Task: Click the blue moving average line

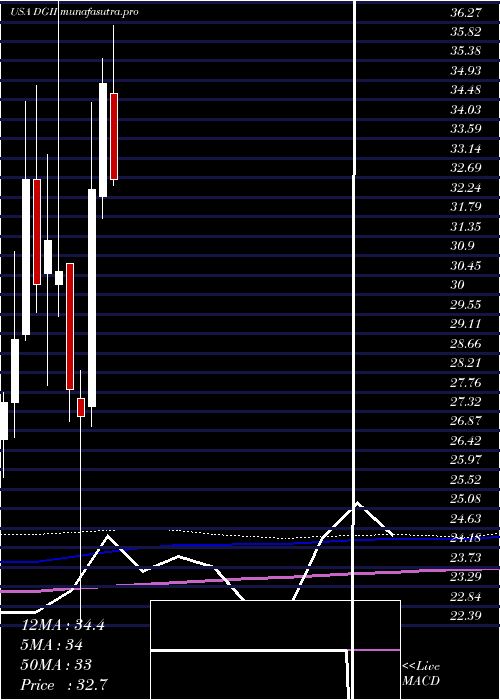Action: (x=250, y=544)
